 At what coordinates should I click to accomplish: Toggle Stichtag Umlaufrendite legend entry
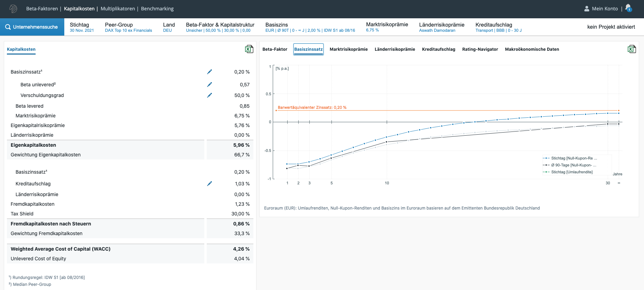[x=571, y=172]
